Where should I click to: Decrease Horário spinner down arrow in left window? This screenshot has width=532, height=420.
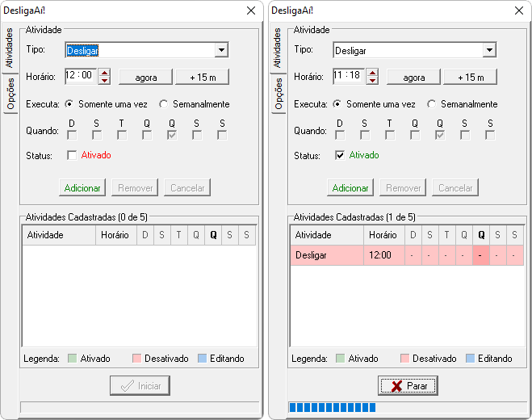tap(104, 81)
